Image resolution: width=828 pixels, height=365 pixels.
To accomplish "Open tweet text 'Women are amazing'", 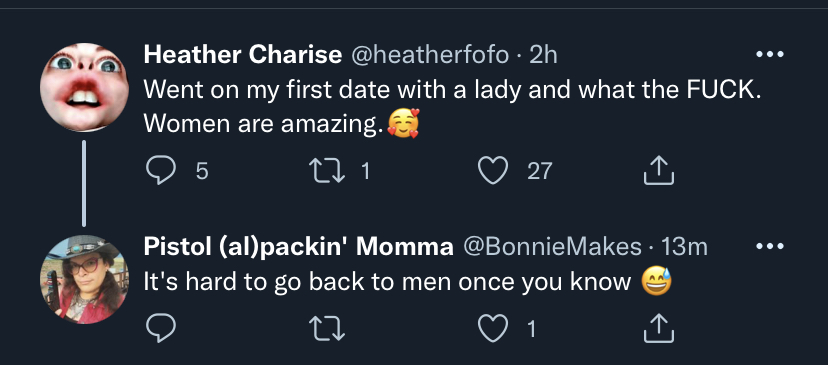I will click(x=262, y=124).
